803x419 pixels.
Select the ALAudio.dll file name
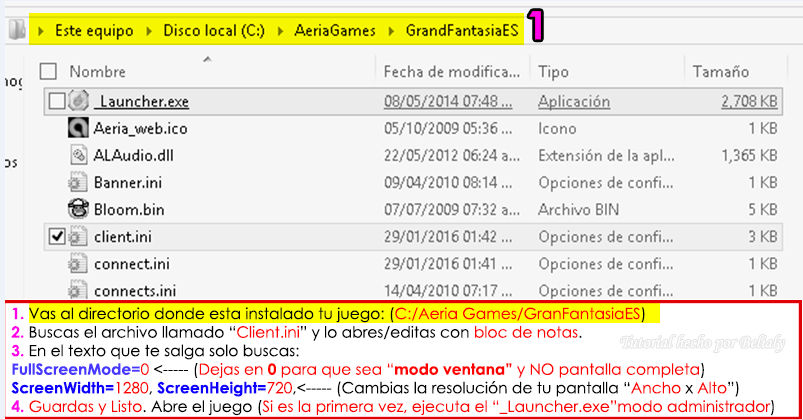(x=133, y=155)
